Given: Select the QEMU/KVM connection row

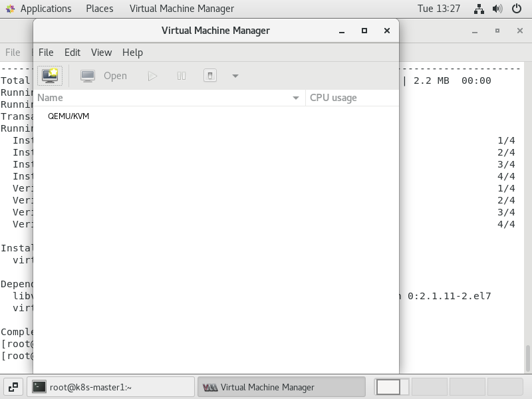Looking at the screenshot, I should 216,116.
